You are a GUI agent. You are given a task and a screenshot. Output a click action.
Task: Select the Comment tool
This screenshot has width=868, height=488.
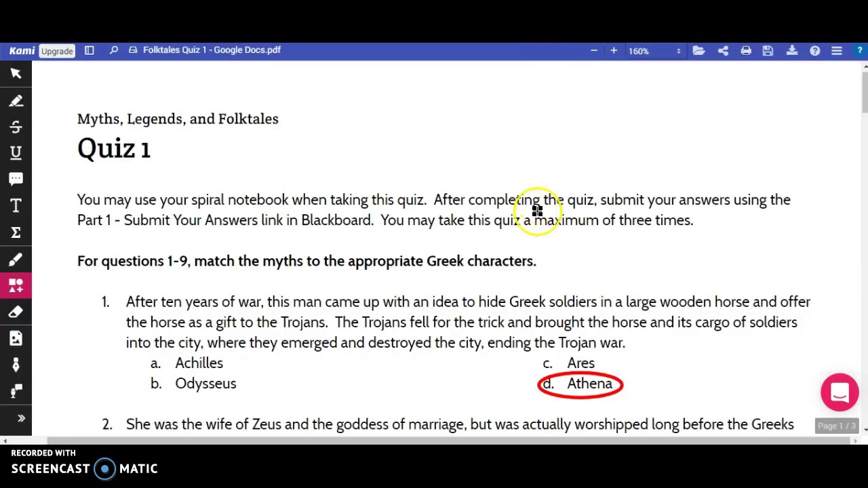click(16, 179)
